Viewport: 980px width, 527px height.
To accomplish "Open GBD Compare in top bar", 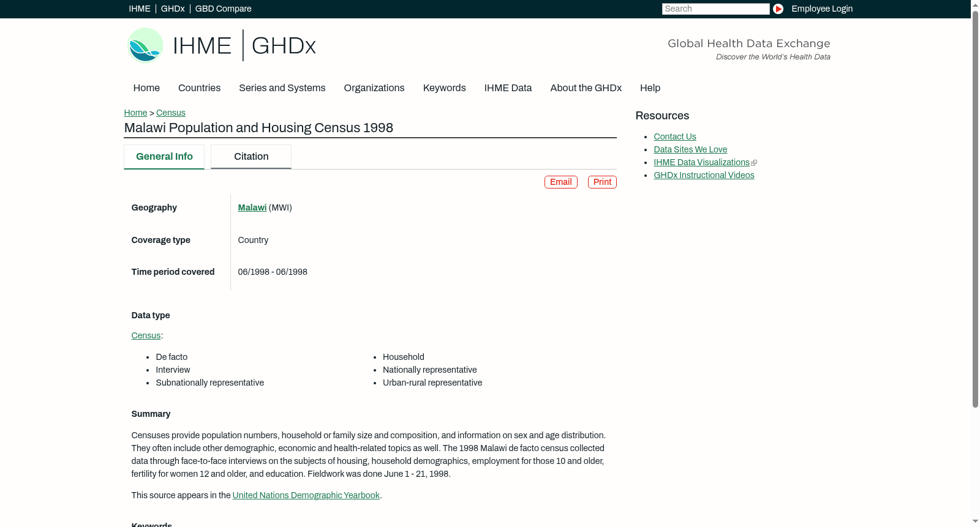I will point(223,9).
